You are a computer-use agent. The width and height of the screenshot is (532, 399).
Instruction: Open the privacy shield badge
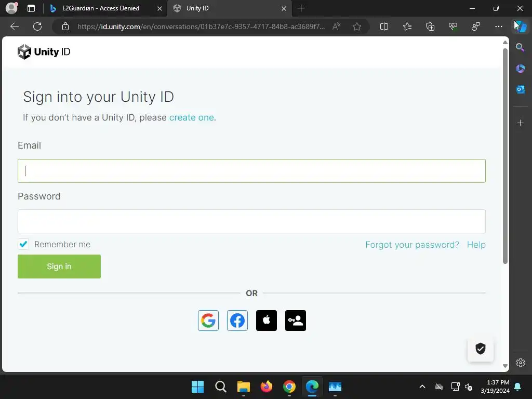click(481, 349)
